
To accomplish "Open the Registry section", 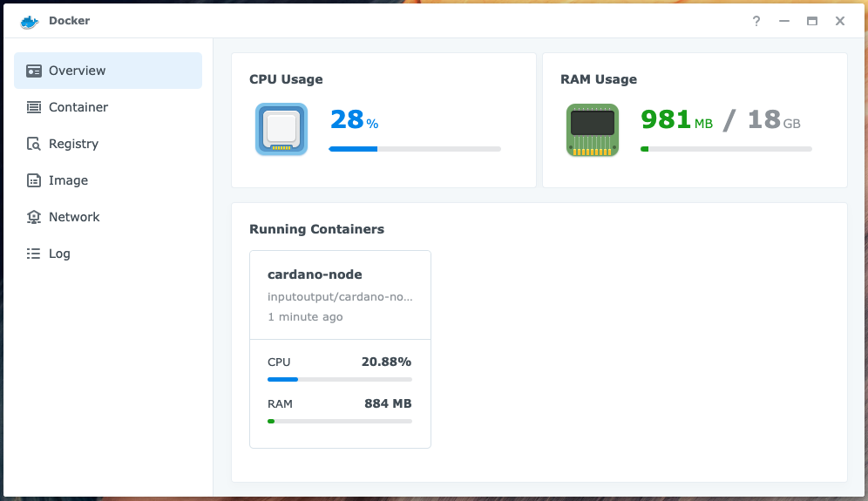I will click(108, 144).
